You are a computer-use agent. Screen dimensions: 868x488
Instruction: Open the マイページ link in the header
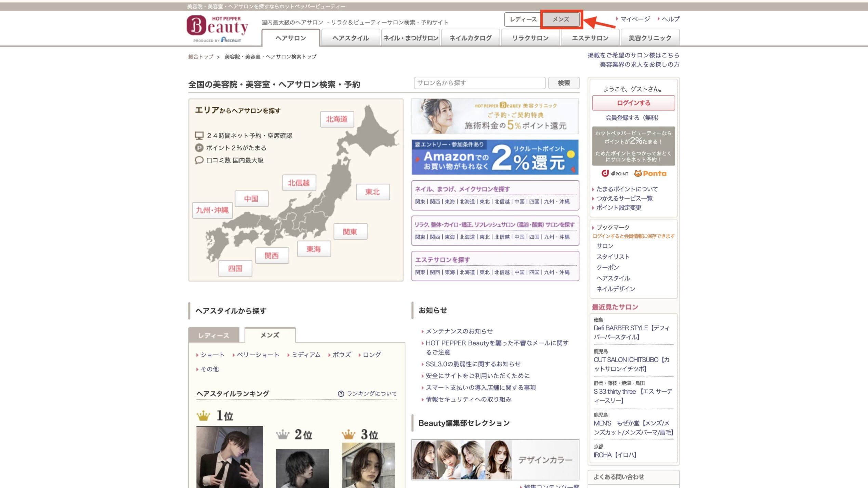[635, 19]
